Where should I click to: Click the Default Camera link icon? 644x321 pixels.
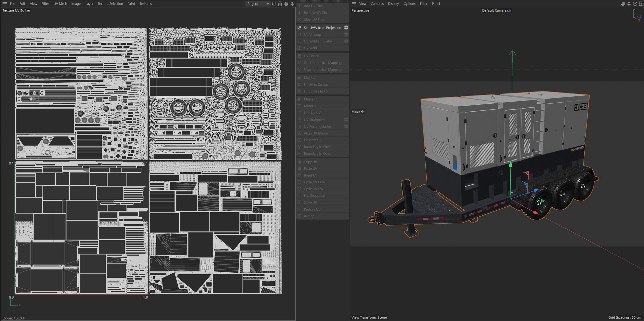click(509, 10)
